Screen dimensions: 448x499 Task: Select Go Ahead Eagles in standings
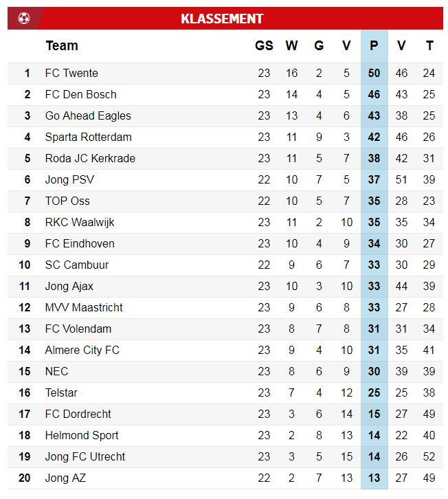click(88, 116)
